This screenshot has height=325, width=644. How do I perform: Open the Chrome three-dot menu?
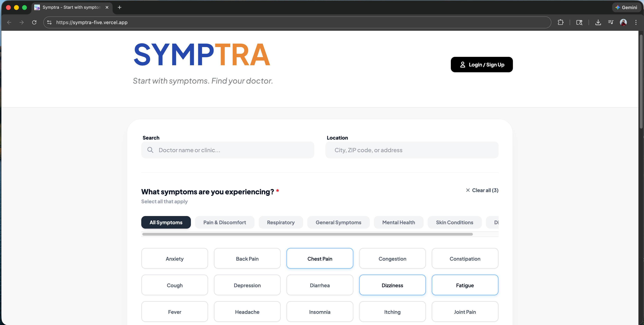(636, 22)
